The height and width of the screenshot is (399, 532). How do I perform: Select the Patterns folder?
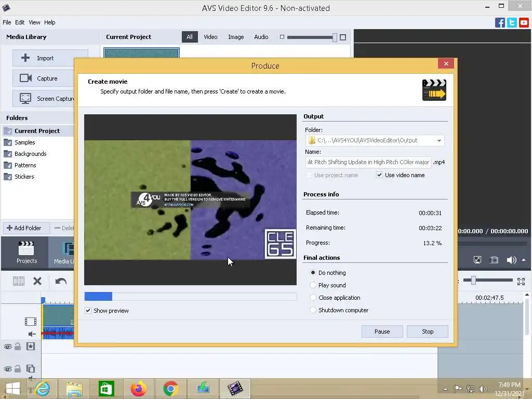(25, 165)
